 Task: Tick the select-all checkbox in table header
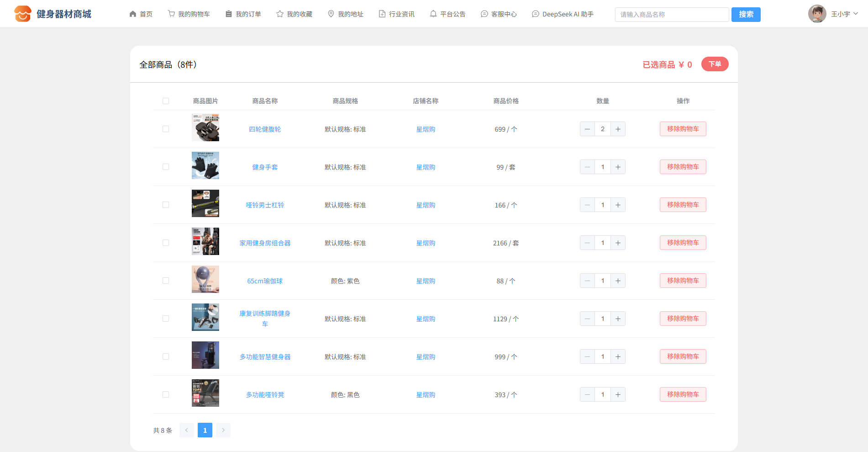(166, 101)
